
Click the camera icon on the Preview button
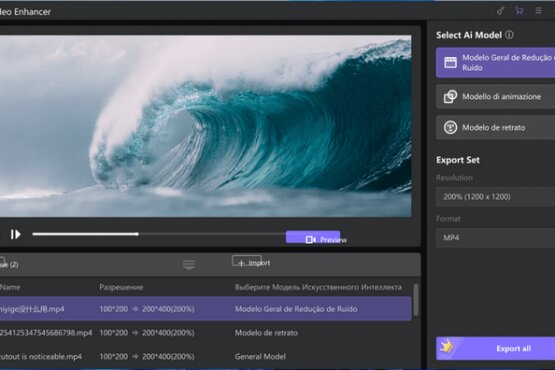(x=310, y=240)
